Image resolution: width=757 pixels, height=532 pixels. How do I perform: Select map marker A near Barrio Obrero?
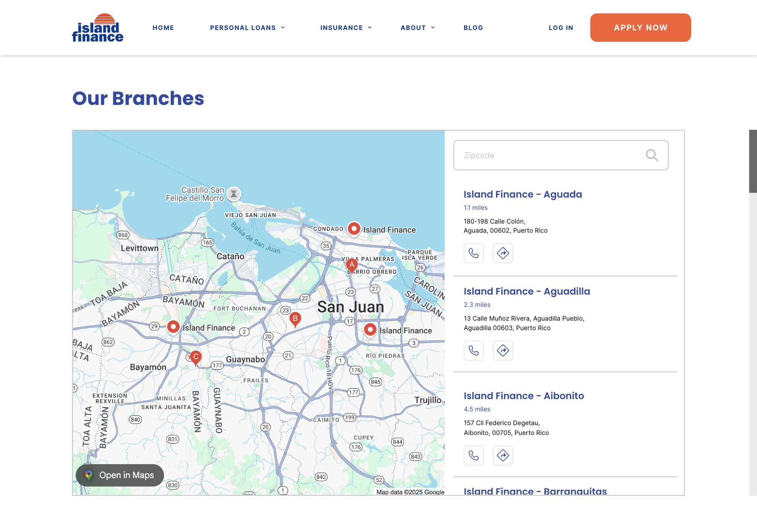click(x=352, y=265)
